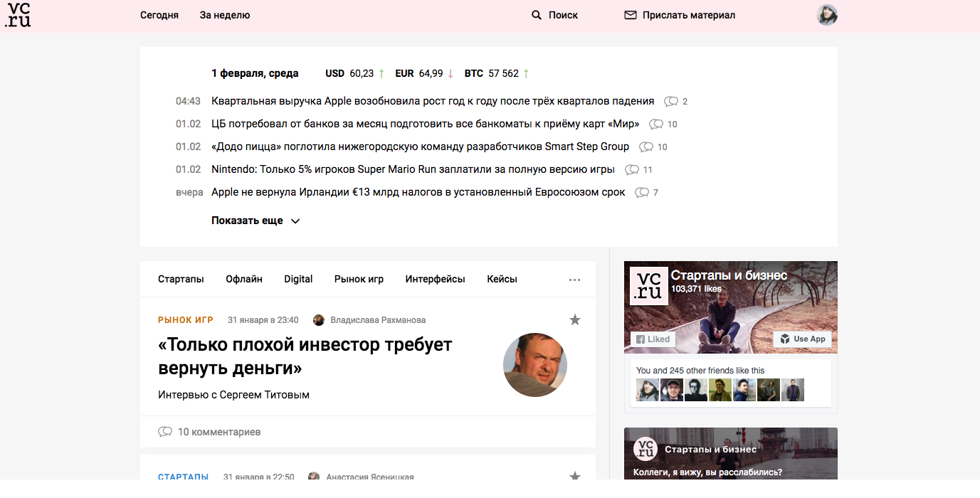
Task: Expand the news list with the Показать еще chevron
Action: coord(295,221)
